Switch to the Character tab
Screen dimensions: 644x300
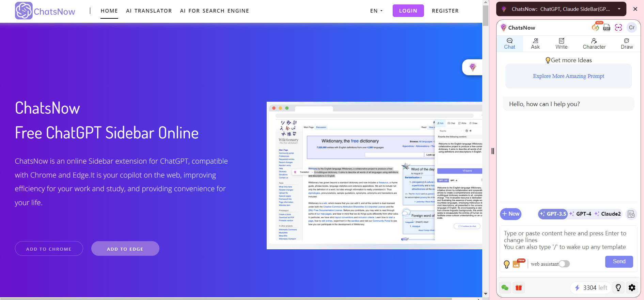[594, 44]
